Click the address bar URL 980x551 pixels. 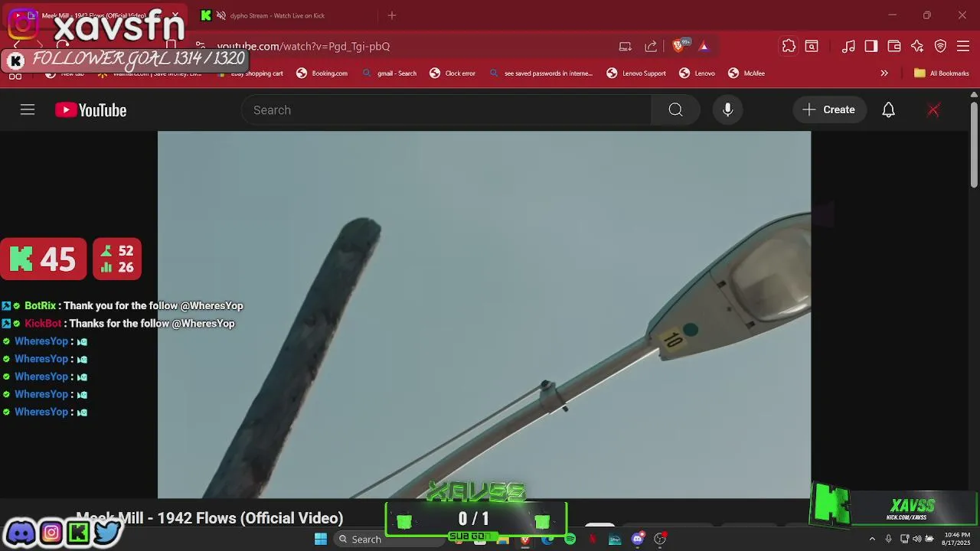coord(303,47)
